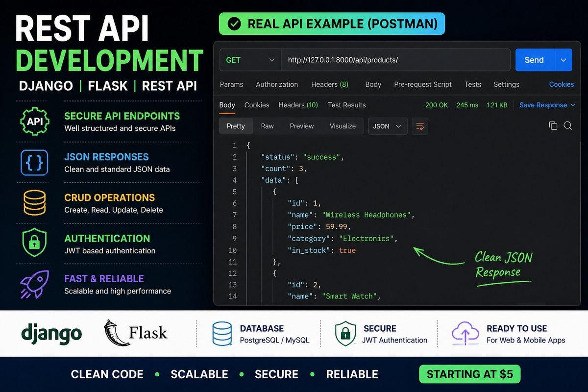Open the Tests request tab
The image size is (588, 392).
click(473, 84)
